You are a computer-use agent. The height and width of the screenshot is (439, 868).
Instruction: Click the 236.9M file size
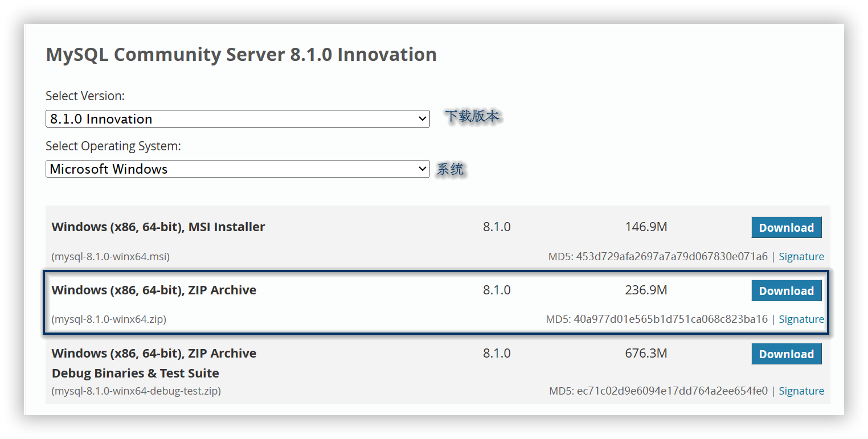(646, 290)
